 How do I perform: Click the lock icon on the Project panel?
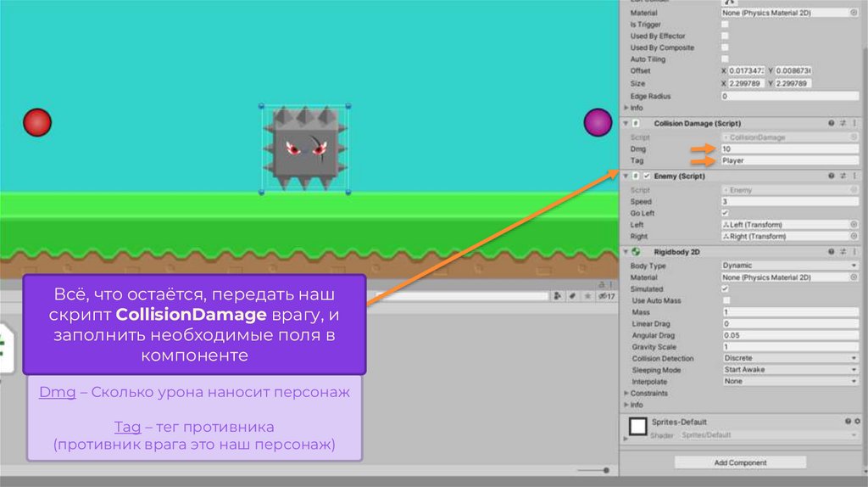tap(602, 284)
